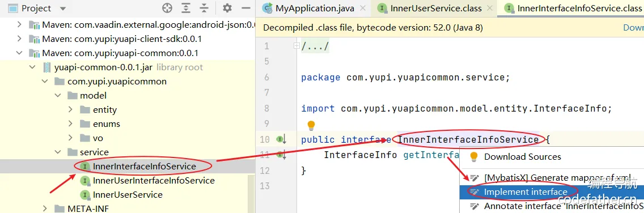Close the MyApplication.java tab
This screenshot has height=213, width=644.
[362, 8]
